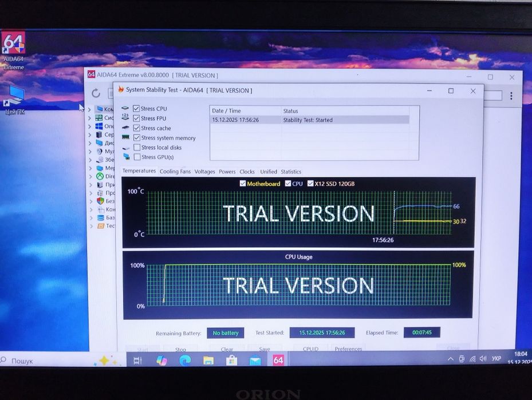Launch Copilot from the taskbar

coord(161,361)
